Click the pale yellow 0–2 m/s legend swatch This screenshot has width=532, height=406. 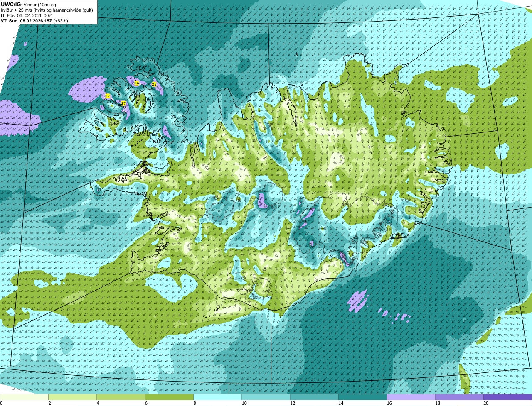click(24, 397)
